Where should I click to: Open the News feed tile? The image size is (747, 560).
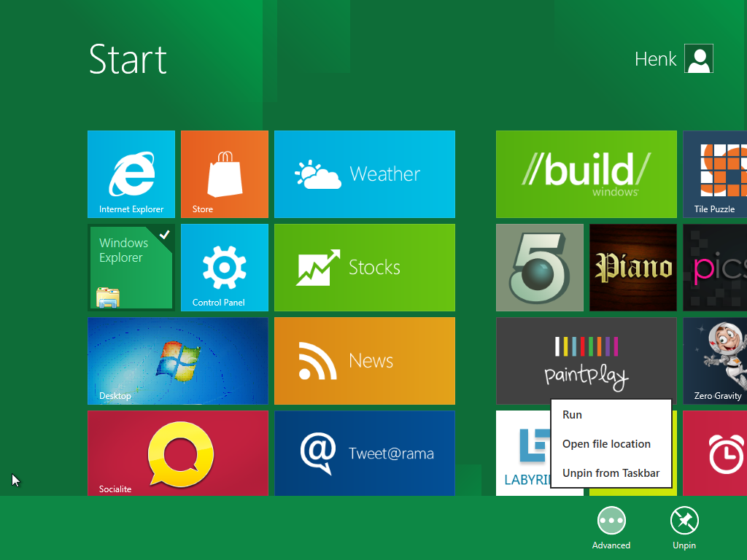click(x=365, y=360)
